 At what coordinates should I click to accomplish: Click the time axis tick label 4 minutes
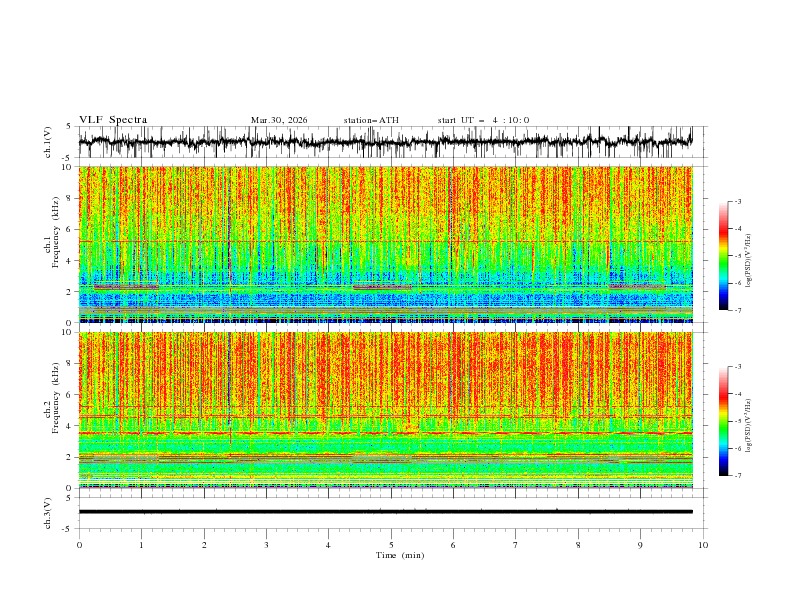point(328,545)
